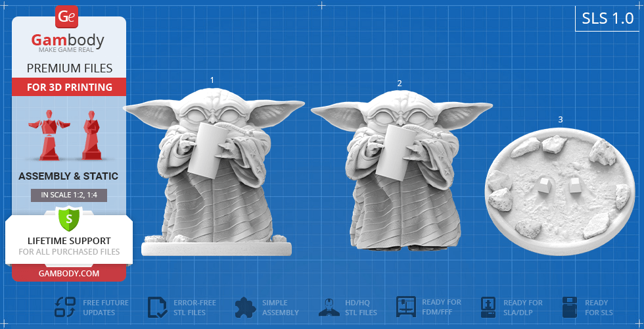Click the Ready for SLA/DLP printer icon
The width and height of the screenshot is (644, 329).
point(488,307)
